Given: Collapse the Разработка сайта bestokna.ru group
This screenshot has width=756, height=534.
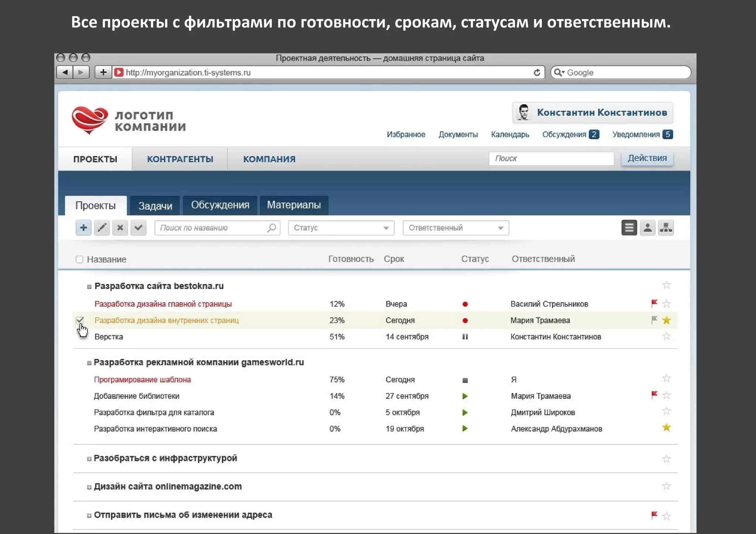Looking at the screenshot, I should 89,287.
